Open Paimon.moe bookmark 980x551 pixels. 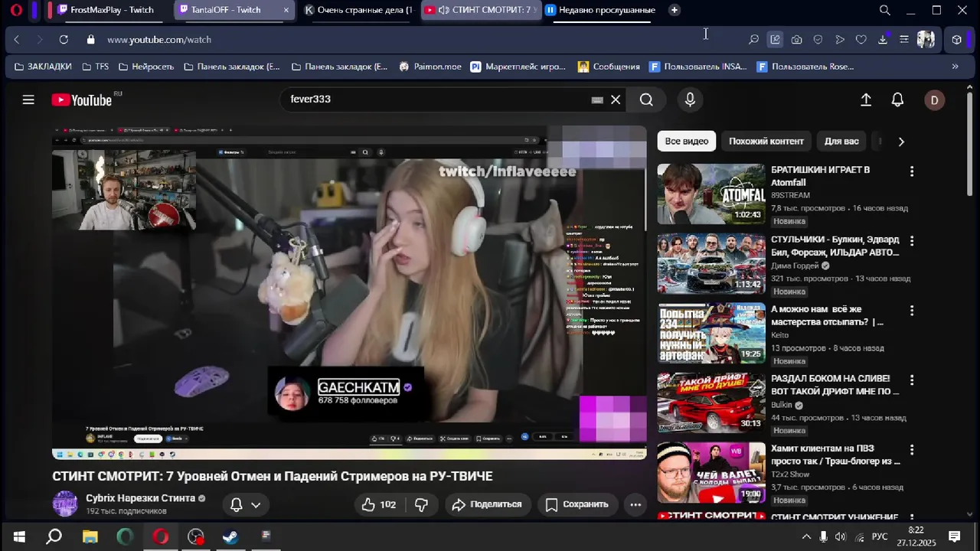(430, 67)
